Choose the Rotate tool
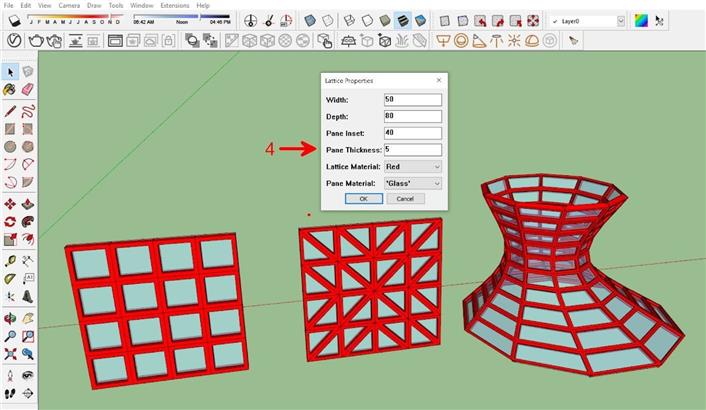The height and width of the screenshot is (410, 706). coord(10,221)
